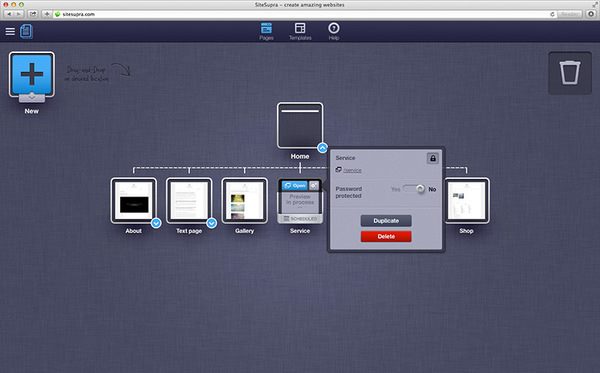Click the site document icon beside menu
Viewport: 600px width, 373px height.
coord(26,31)
